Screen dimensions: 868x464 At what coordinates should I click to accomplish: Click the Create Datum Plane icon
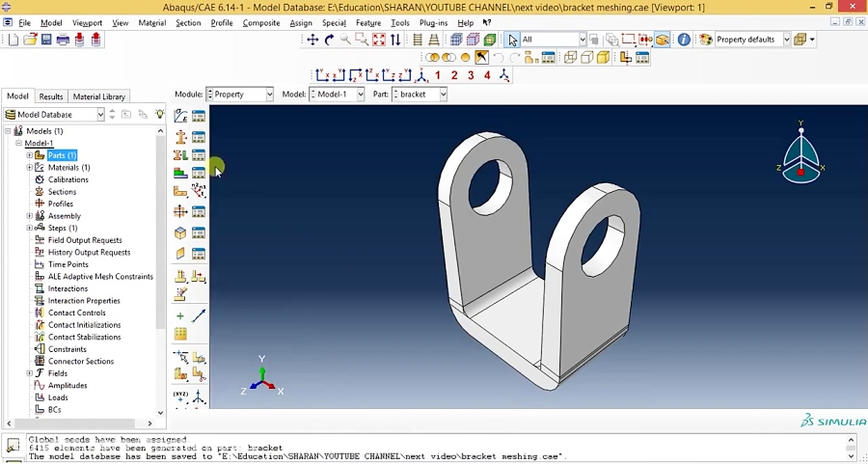point(180,334)
